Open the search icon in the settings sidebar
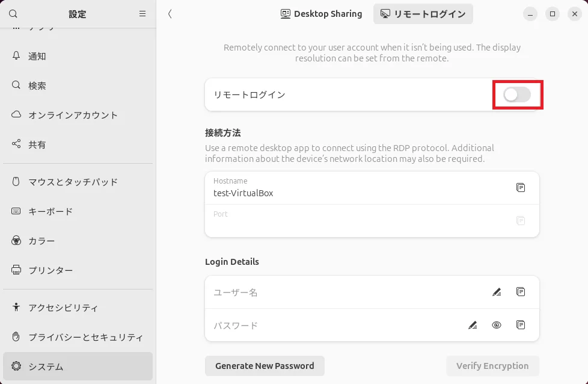 coord(13,14)
